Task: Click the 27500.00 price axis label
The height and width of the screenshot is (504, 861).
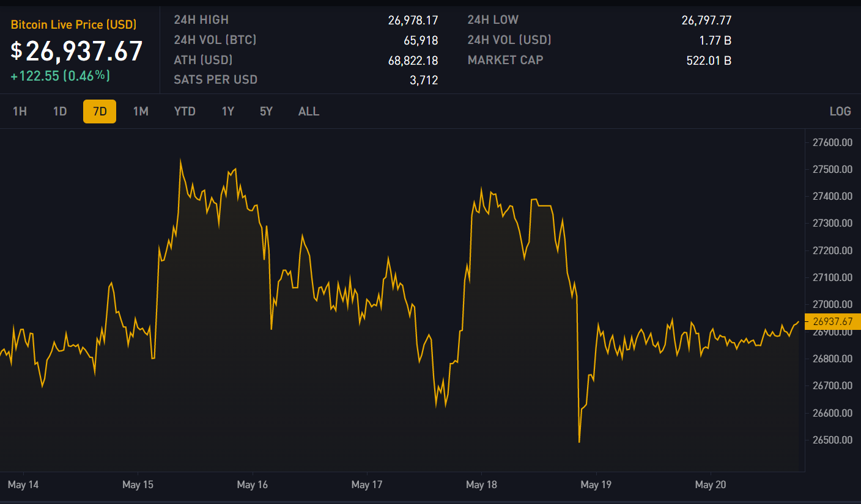Action: pyautogui.click(x=832, y=169)
